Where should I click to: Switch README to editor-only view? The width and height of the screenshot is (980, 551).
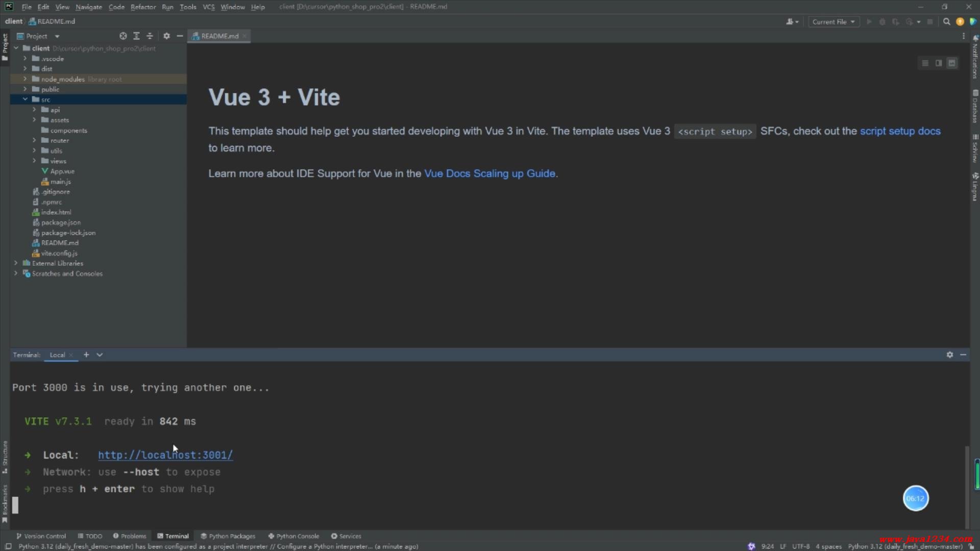[x=925, y=63]
